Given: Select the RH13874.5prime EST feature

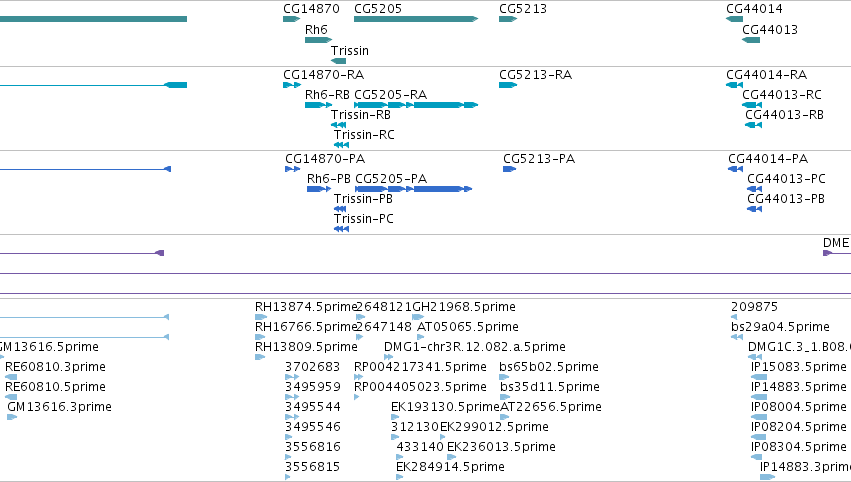Looking at the screenshot, I should [261, 317].
